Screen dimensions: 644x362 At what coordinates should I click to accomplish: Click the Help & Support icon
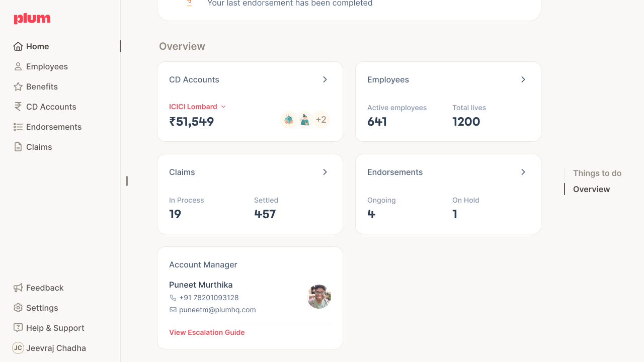click(x=18, y=328)
